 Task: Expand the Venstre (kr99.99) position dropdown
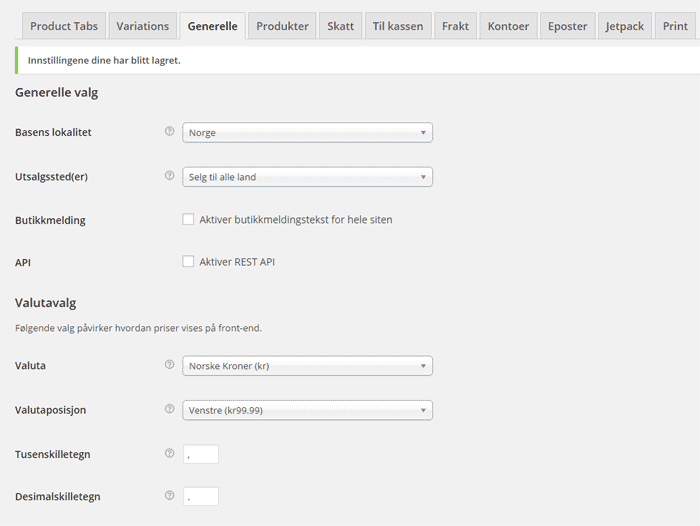point(307,410)
